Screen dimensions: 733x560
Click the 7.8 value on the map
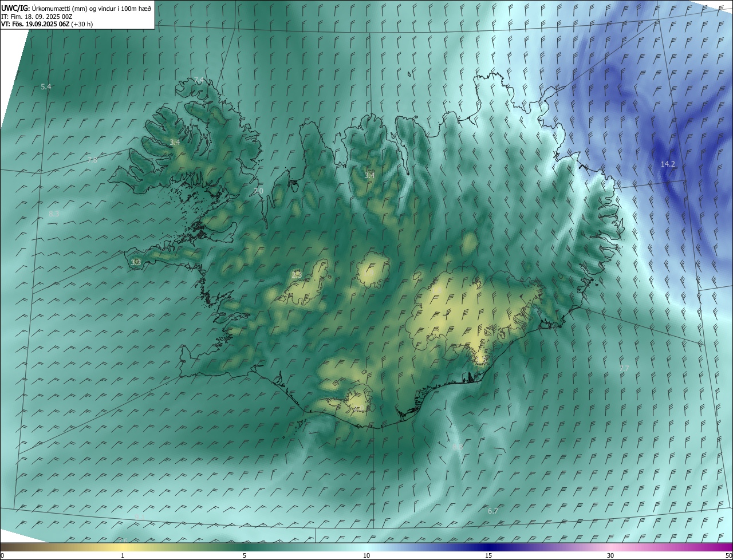click(92, 160)
